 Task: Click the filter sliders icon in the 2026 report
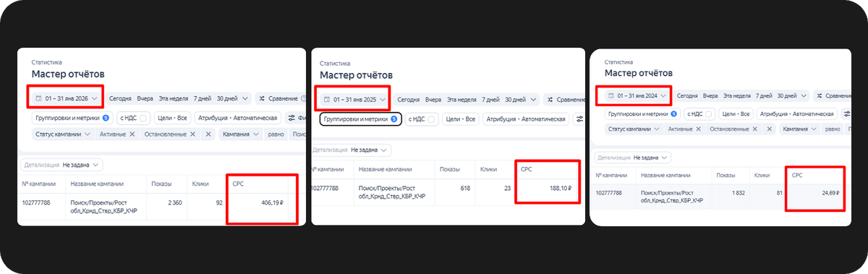point(291,117)
